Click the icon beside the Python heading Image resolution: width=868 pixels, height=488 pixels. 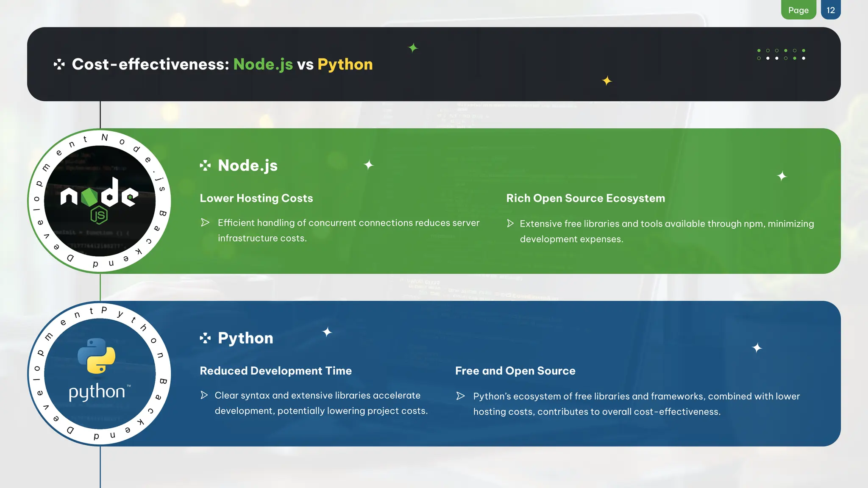pyautogui.click(x=205, y=338)
